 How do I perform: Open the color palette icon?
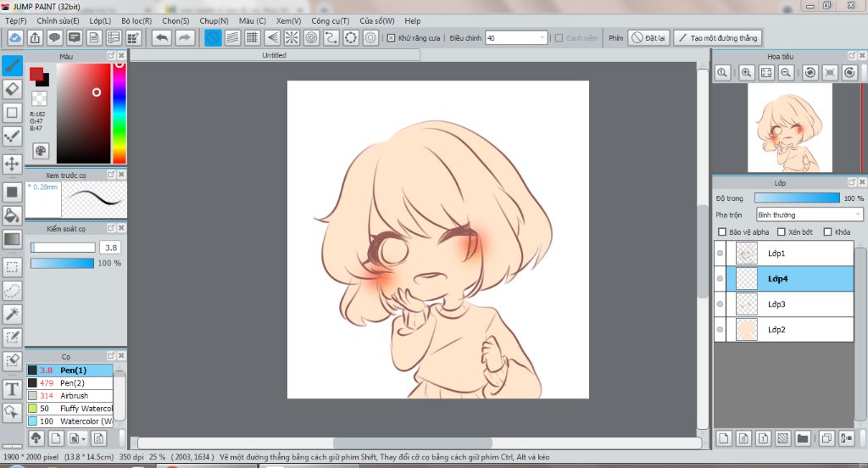click(x=41, y=151)
